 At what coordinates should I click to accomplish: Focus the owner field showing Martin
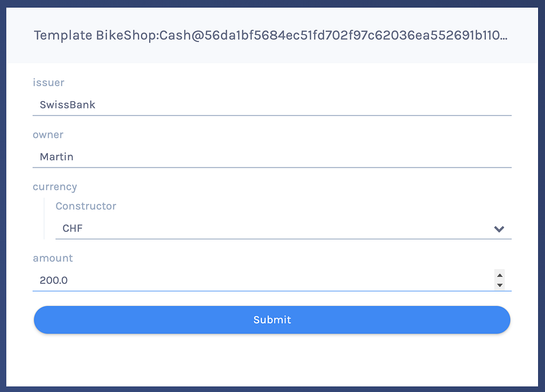tap(272, 156)
